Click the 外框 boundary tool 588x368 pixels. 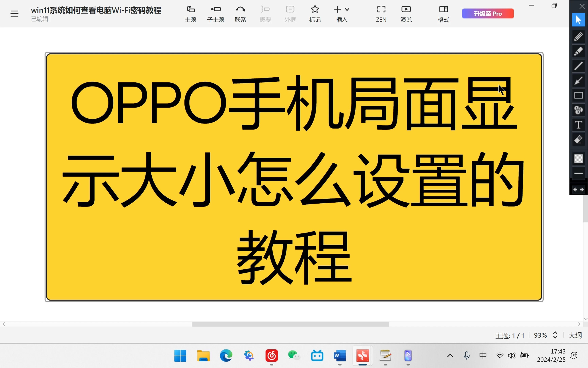[x=290, y=14]
